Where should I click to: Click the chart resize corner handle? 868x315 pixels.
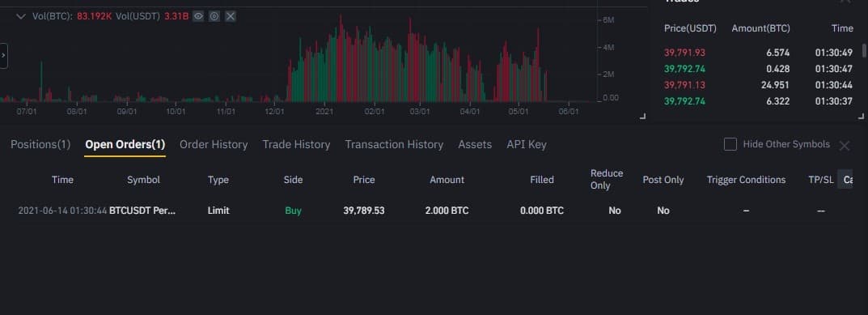(x=642, y=117)
